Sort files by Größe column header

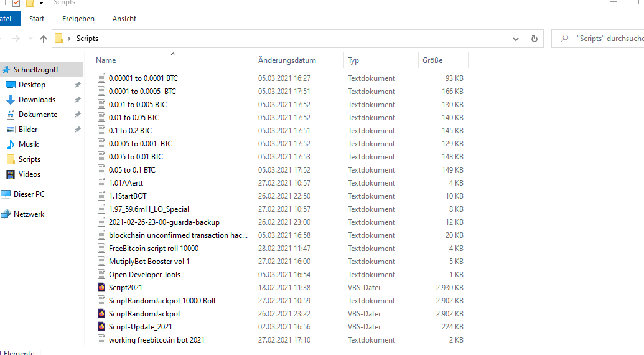(x=432, y=60)
